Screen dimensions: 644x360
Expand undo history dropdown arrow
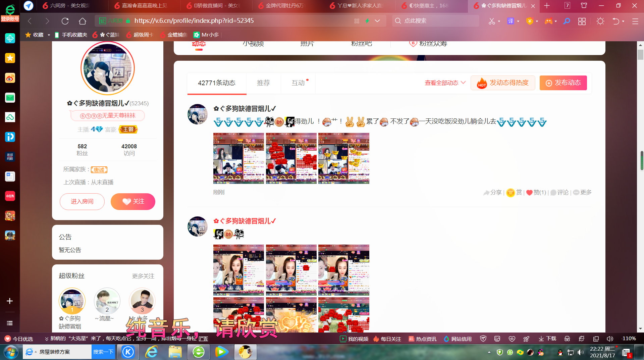(623, 21)
